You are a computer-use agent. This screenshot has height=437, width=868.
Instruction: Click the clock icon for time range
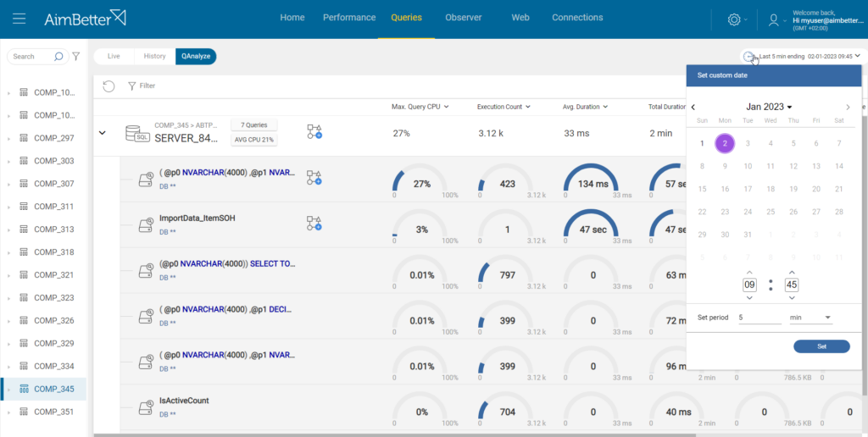point(748,56)
